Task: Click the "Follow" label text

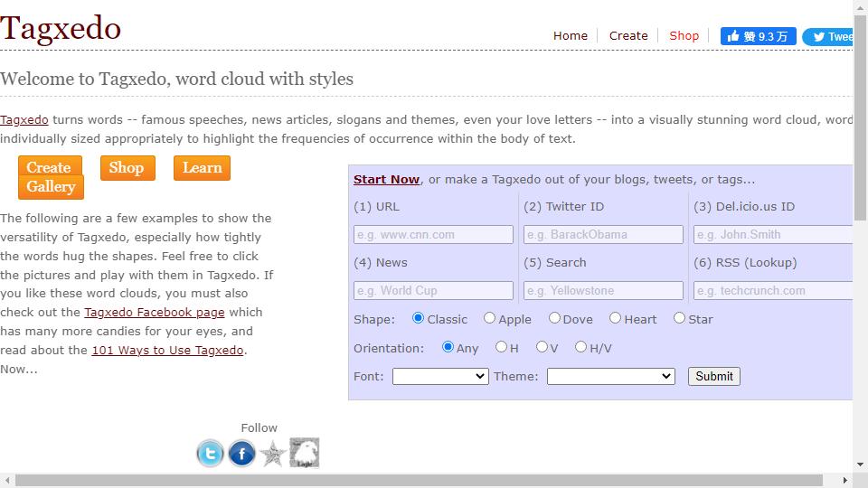Action: (x=259, y=428)
